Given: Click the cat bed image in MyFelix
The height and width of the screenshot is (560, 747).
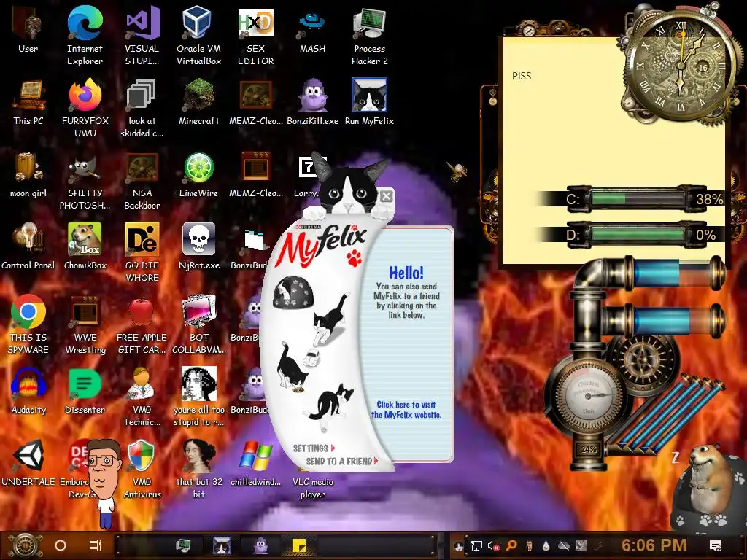Looking at the screenshot, I should click(x=293, y=292).
